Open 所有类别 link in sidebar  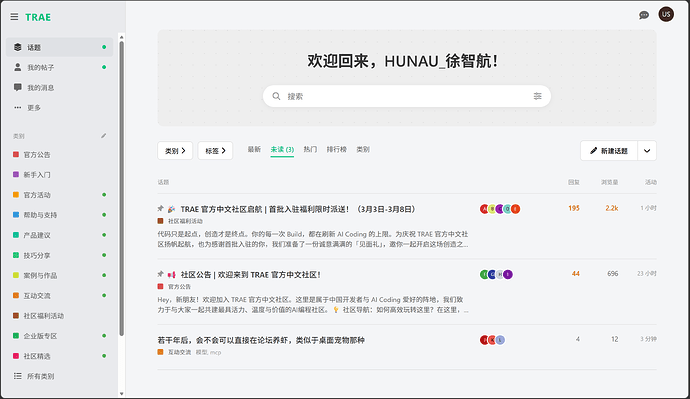click(59, 376)
